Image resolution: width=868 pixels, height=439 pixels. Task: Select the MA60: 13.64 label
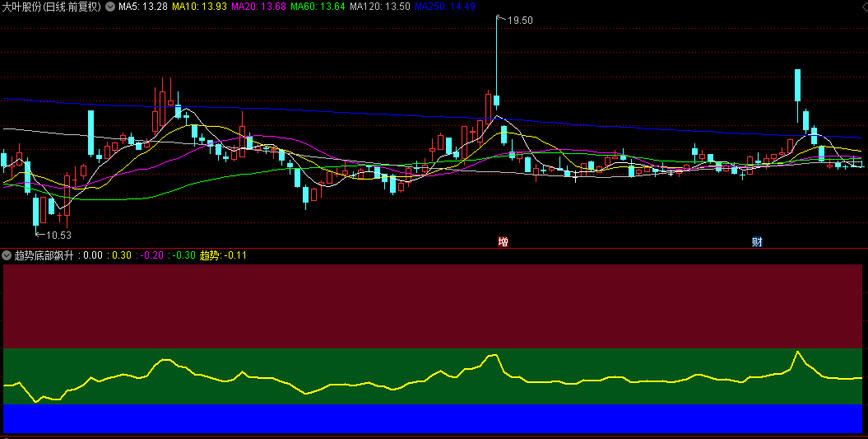pyautogui.click(x=318, y=7)
